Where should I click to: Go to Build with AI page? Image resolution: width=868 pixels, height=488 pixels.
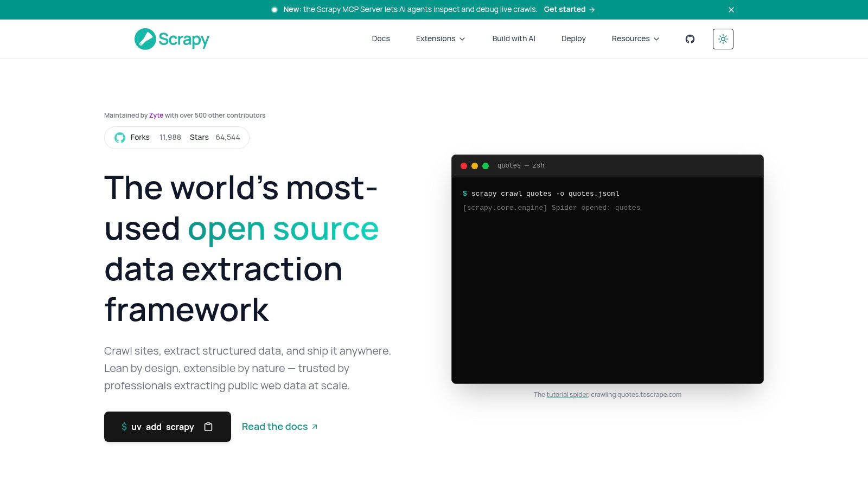[514, 39]
